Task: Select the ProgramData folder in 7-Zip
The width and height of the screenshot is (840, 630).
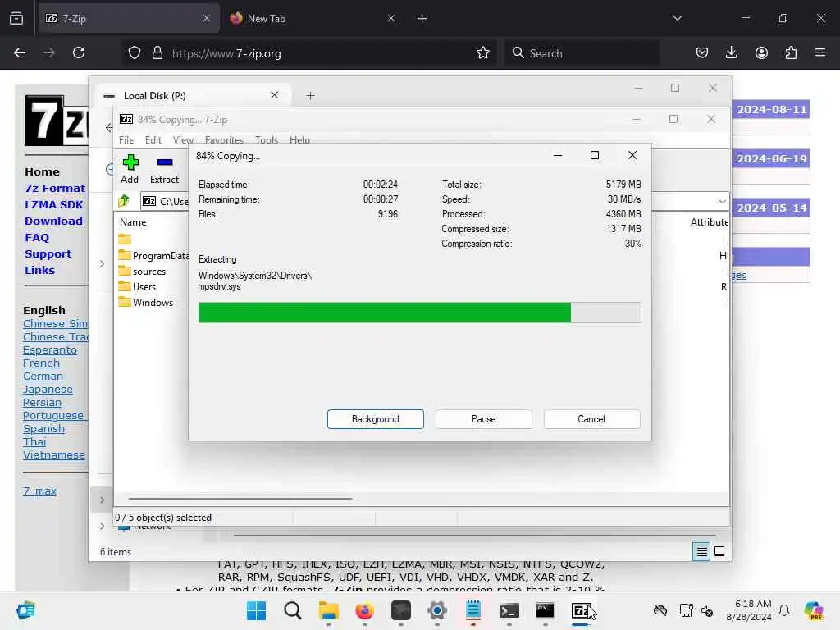Action: point(153,256)
